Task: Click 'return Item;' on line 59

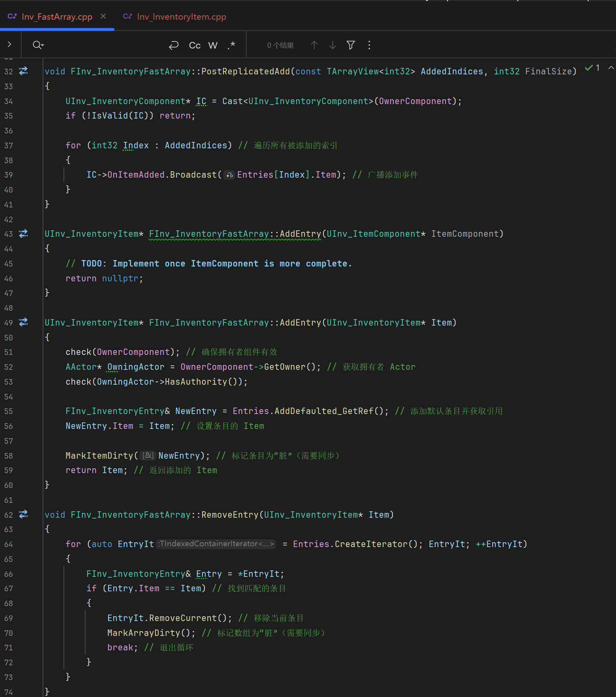Action: pyautogui.click(x=96, y=470)
